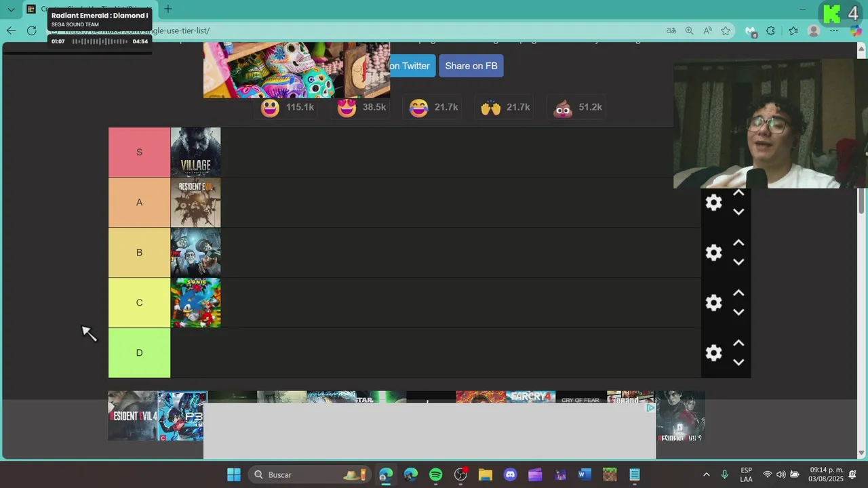The height and width of the screenshot is (488, 868).
Task: Share tier list on Twitter
Action: click(412, 66)
